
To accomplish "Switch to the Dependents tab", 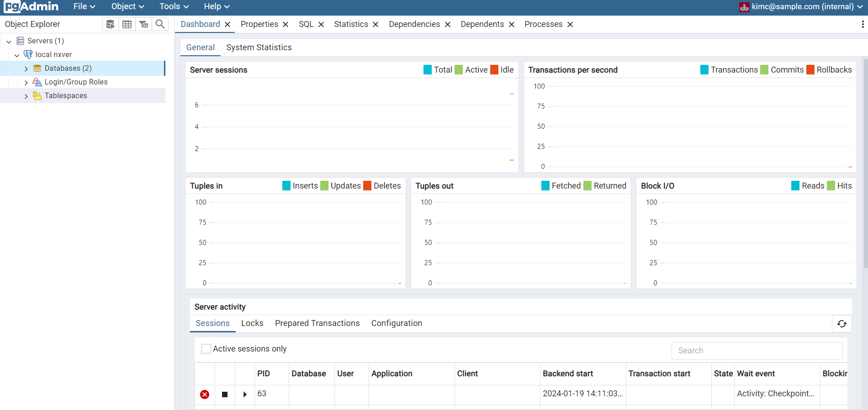I will coord(482,24).
